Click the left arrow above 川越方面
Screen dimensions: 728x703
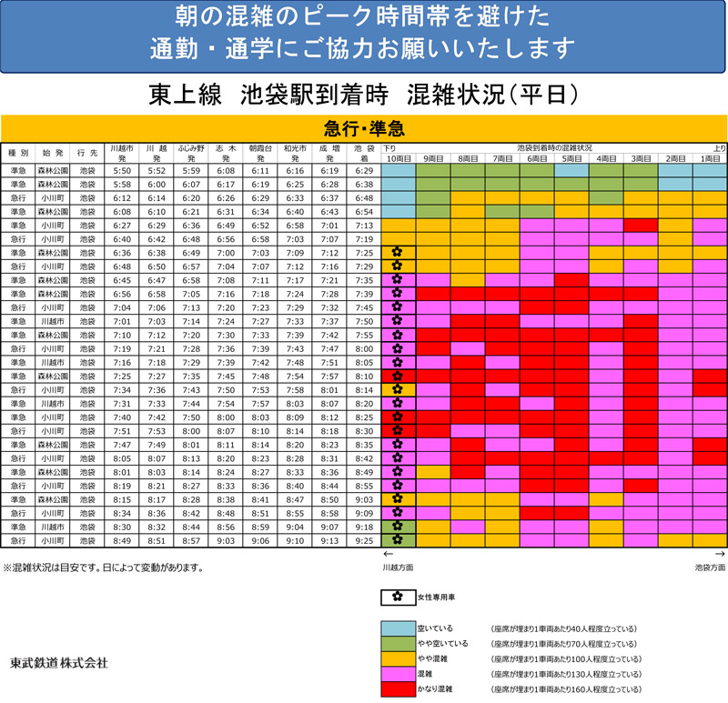[x=388, y=553]
